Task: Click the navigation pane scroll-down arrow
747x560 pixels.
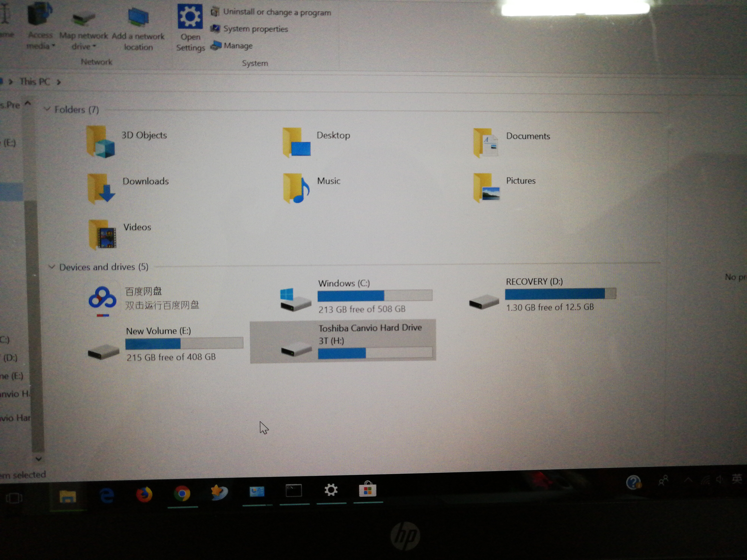Action: (x=38, y=459)
